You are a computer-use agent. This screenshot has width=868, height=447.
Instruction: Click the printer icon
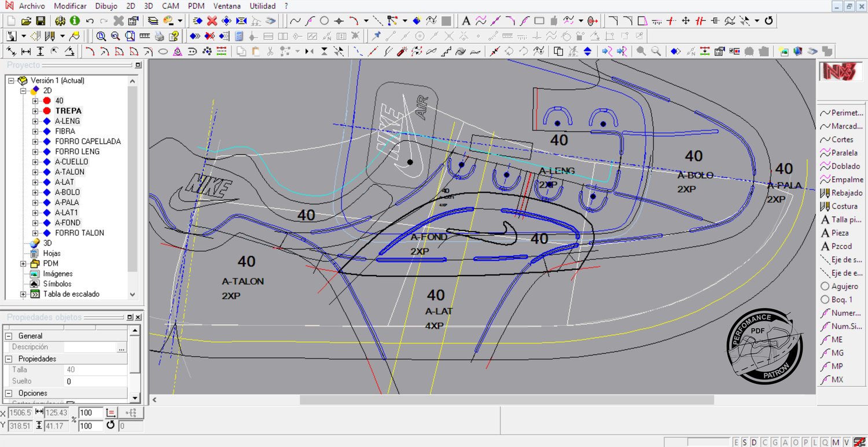pyautogui.click(x=159, y=36)
